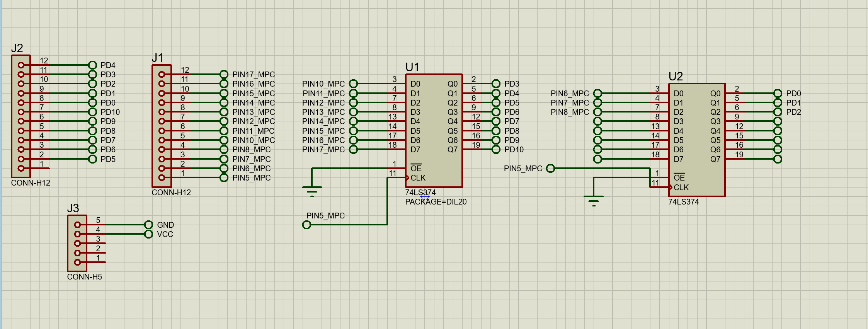Click the unlabeled terminal at U2 Q7 output
Viewport: 868px width, 329px height.
pyautogui.click(x=778, y=159)
